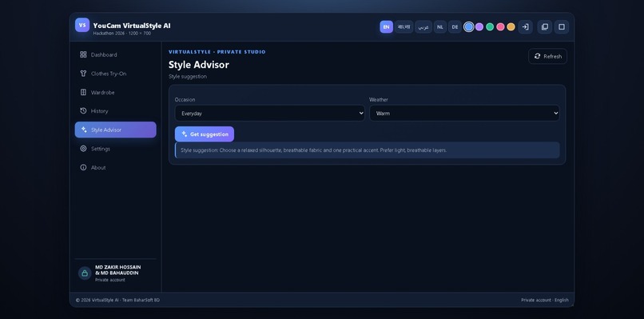Switch language to EN
644x319 pixels.
[x=386, y=27]
